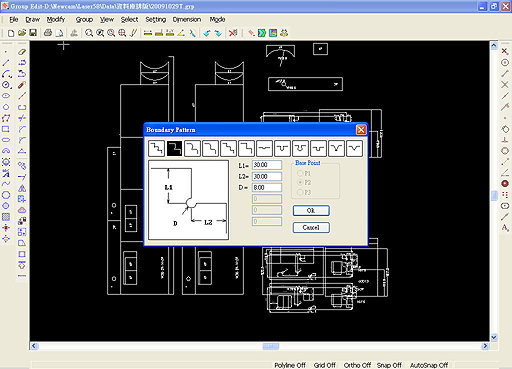Pick the second stepped boundary pattern thumbnail
Screen dimensions: 512x369
(x=175, y=148)
